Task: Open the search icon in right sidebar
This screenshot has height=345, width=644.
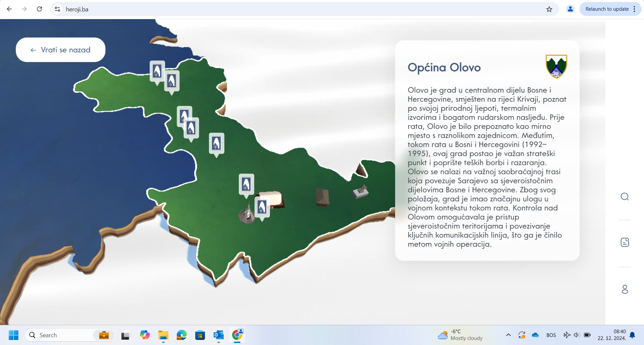Action: pos(625,197)
